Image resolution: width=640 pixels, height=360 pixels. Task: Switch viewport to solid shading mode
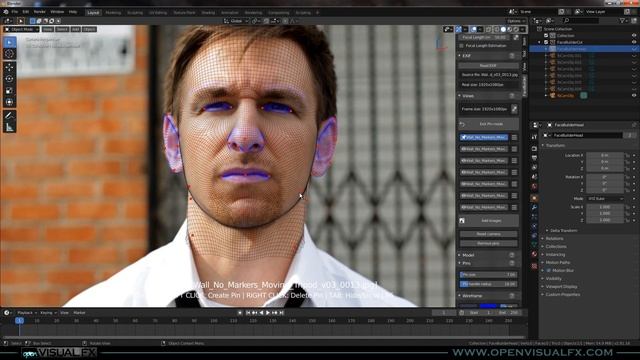click(x=503, y=29)
